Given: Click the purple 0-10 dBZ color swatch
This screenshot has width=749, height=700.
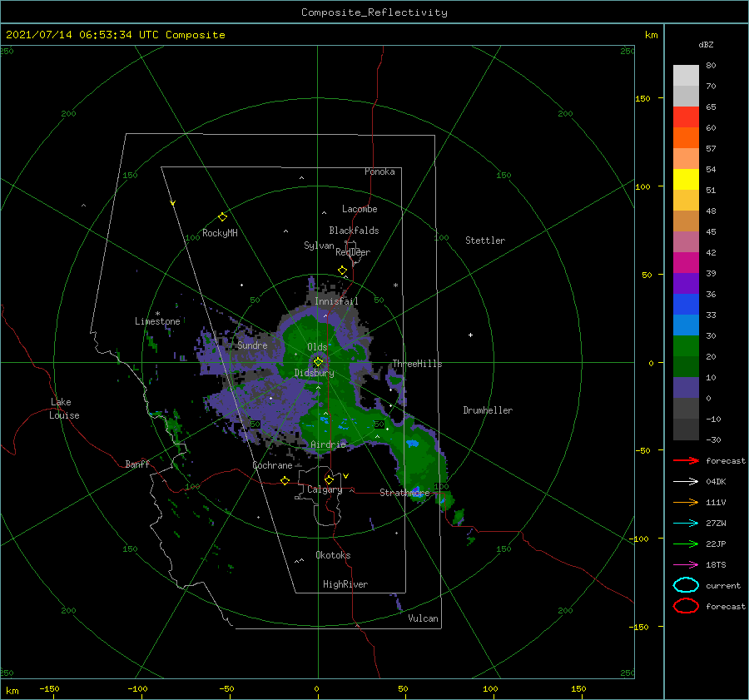Looking at the screenshot, I should (686, 388).
